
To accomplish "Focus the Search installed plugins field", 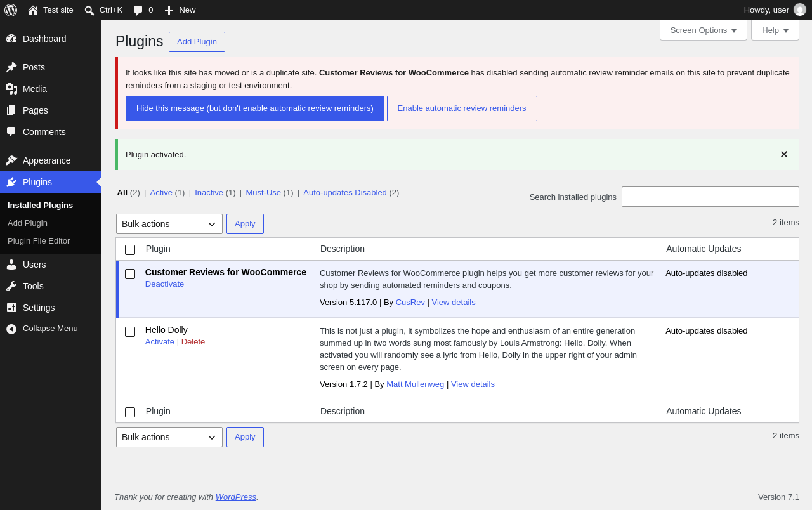I will [710, 197].
